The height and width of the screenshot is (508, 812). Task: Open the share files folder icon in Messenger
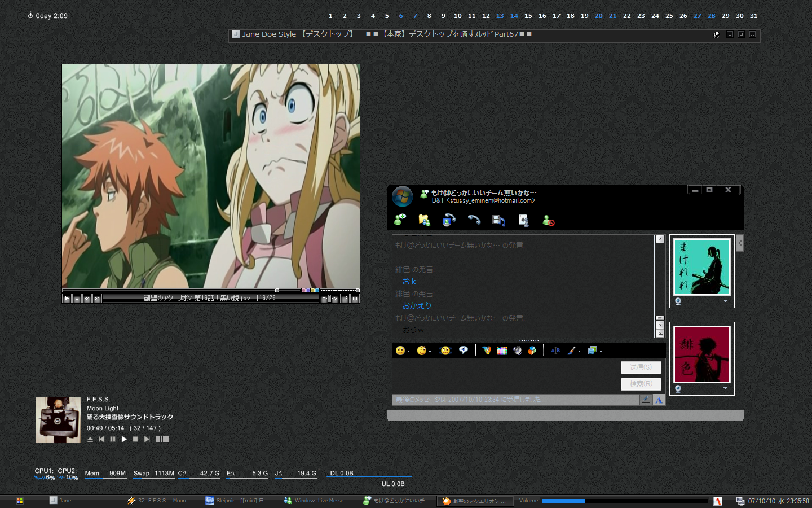click(x=425, y=220)
